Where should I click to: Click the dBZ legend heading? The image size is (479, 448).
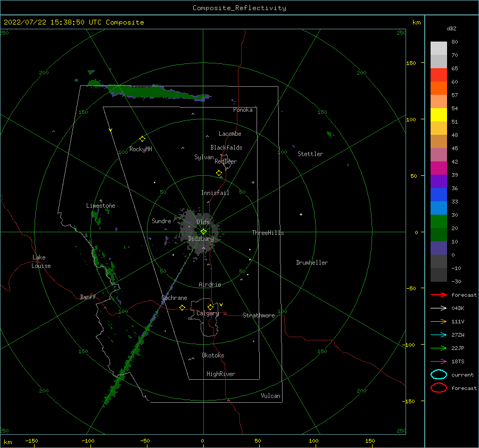tap(451, 28)
